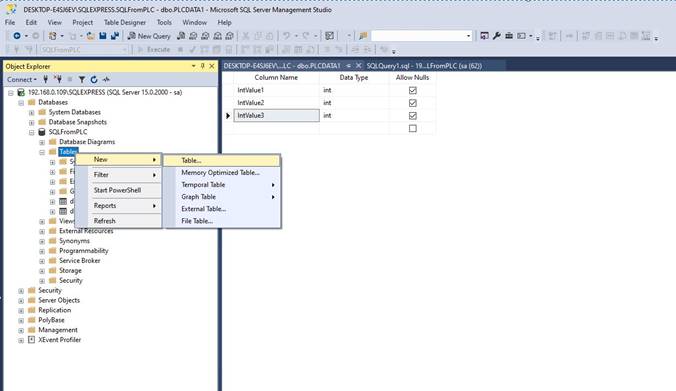Click the Object Explorer auto-hide pin icon
676x391 pixels.
[x=203, y=66]
